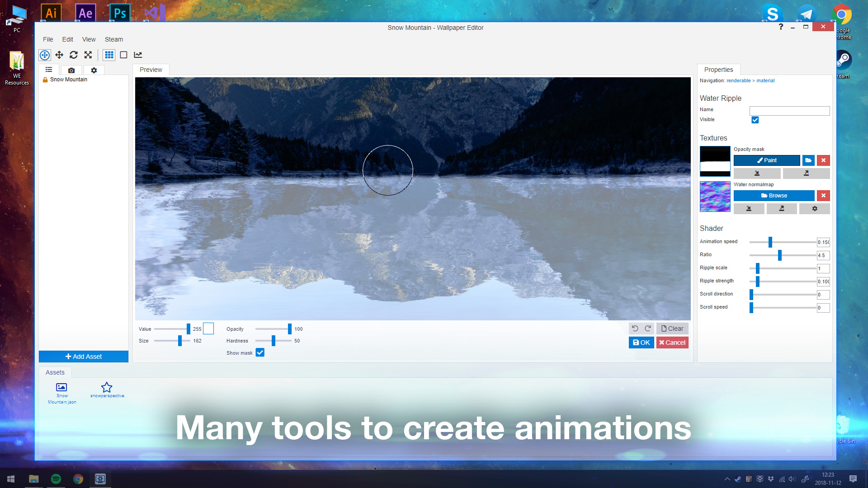Image resolution: width=868 pixels, height=488 pixels.
Task: Select the resize/scale tool
Action: pyautogui.click(x=88, y=55)
